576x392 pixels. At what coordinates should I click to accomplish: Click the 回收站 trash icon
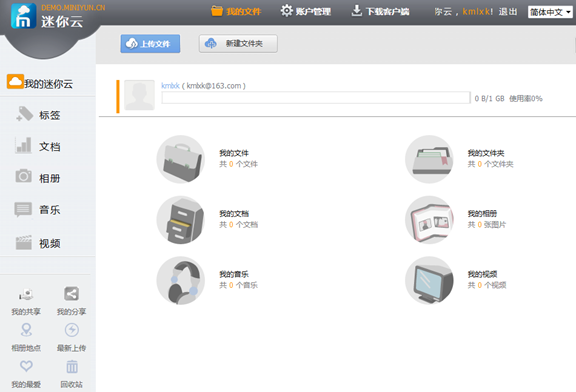coord(72,366)
